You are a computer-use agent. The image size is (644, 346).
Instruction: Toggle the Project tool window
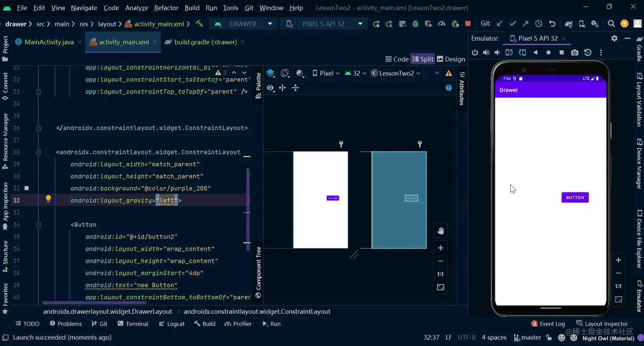pos(5,48)
